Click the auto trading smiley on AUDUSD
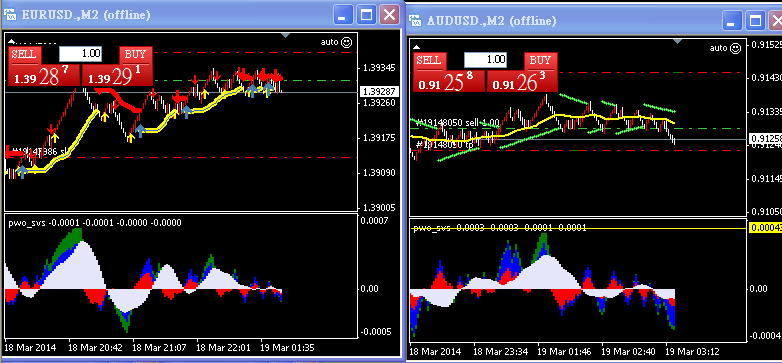This screenshot has width=782, height=363. pyautogui.click(x=735, y=48)
